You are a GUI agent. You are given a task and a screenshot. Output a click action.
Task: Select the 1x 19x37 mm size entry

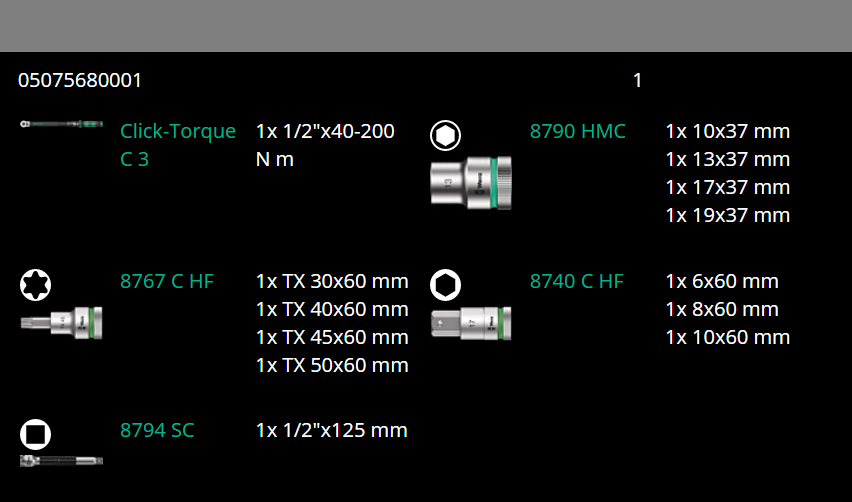coord(727,215)
